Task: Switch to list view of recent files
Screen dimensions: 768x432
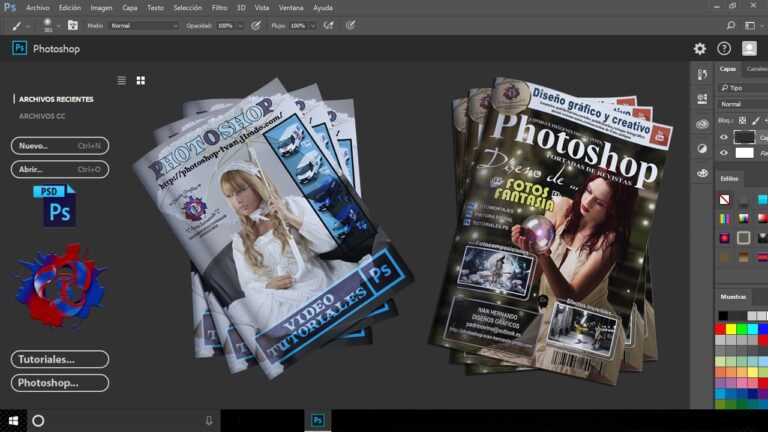Action: coord(121,80)
